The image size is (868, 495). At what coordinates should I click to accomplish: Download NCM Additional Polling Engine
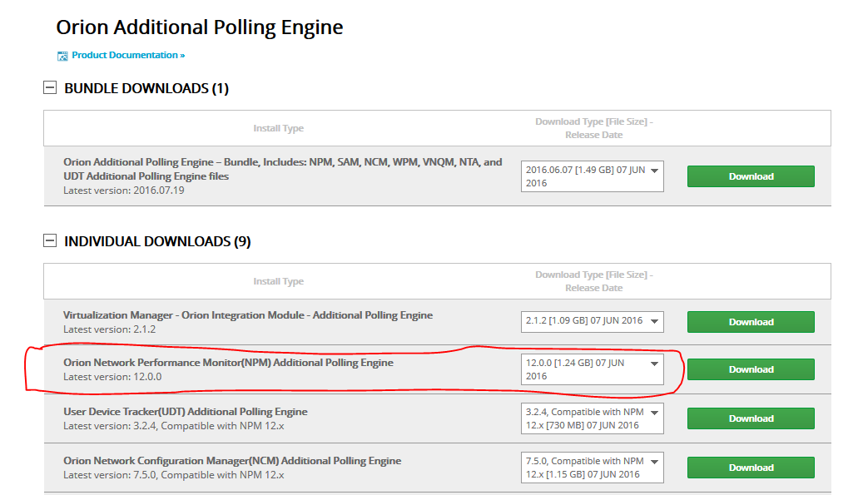tap(751, 468)
